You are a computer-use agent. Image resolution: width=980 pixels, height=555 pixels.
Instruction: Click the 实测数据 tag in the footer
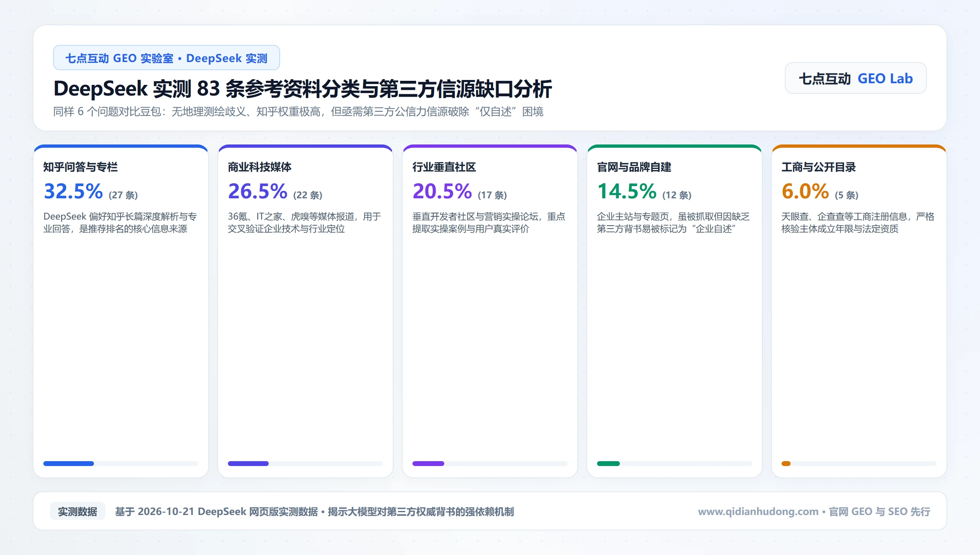tap(78, 511)
